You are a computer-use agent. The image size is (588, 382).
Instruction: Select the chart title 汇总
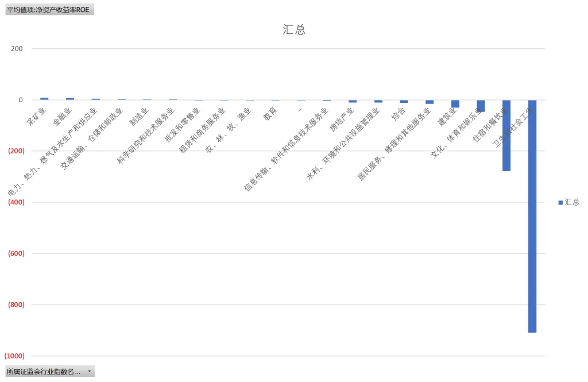[294, 30]
